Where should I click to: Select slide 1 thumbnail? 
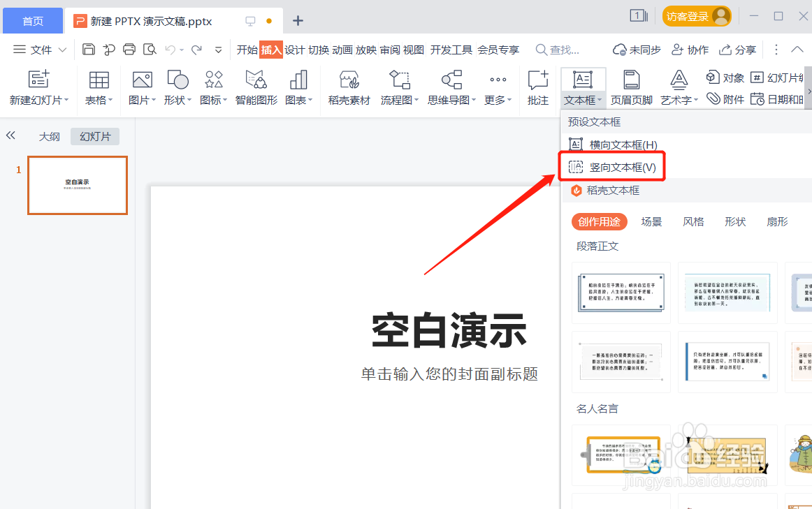click(78, 185)
